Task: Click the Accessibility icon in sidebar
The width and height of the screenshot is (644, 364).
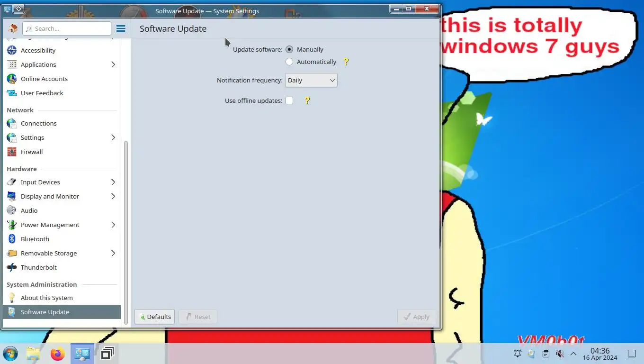Action: [12, 50]
